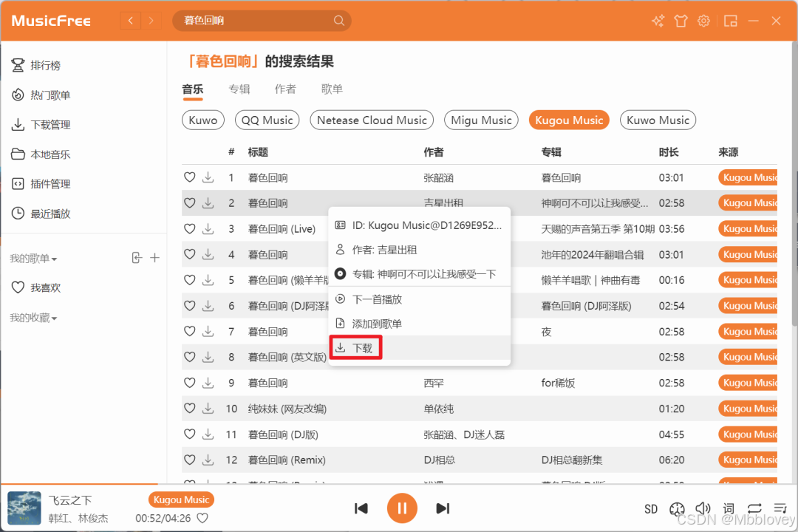Viewport: 798px width, 532px height.
Task: Download song 1 暮色回响 by 张韶涵
Action: click(x=208, y=177)
